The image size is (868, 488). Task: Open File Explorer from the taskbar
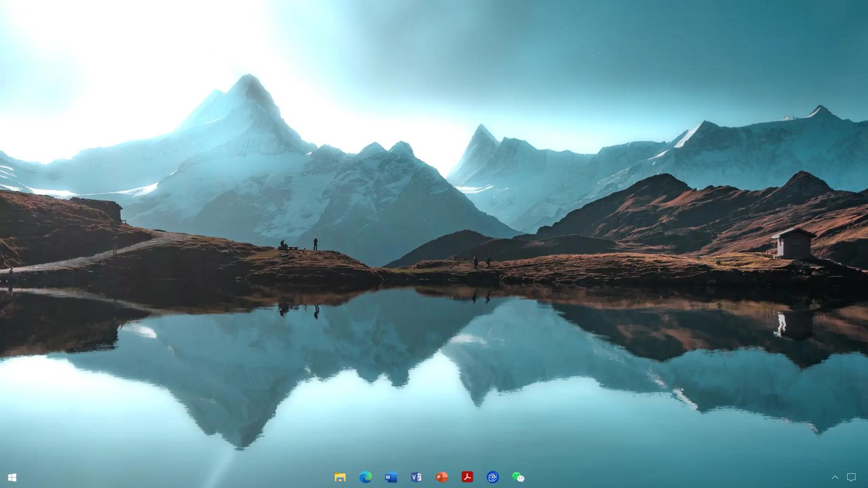pyautogui.click(x=340, y=477)
